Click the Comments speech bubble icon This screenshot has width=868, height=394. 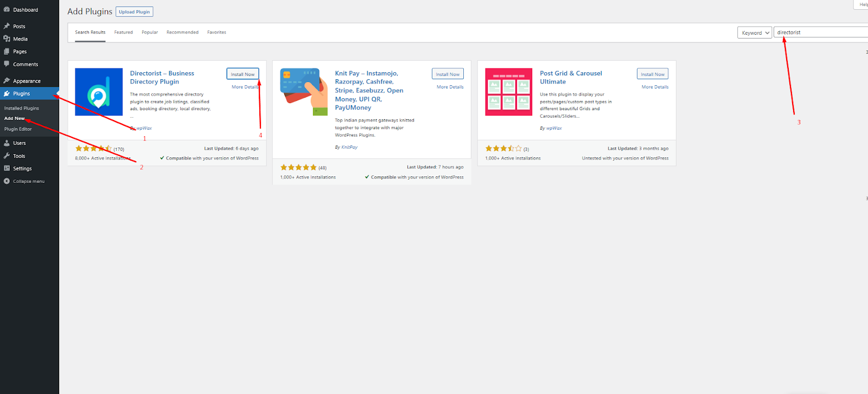pyautogui.click(x=7, y=64)
